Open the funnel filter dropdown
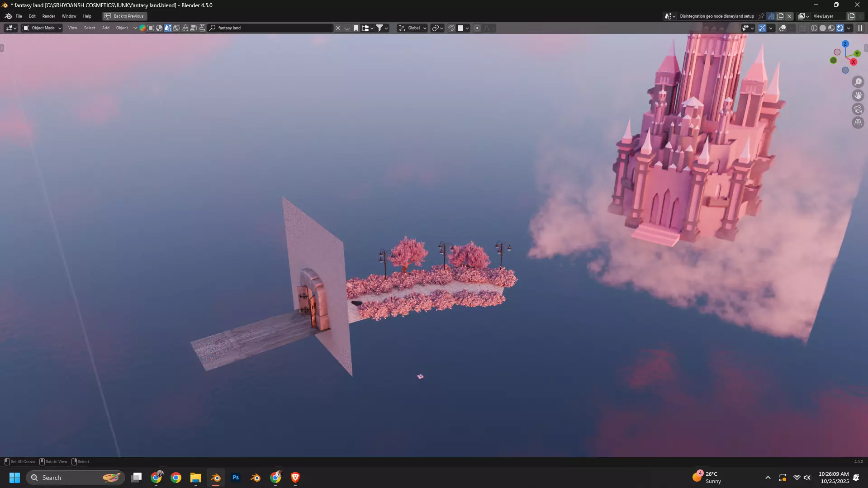868x488 pixels. pos(382,28)
